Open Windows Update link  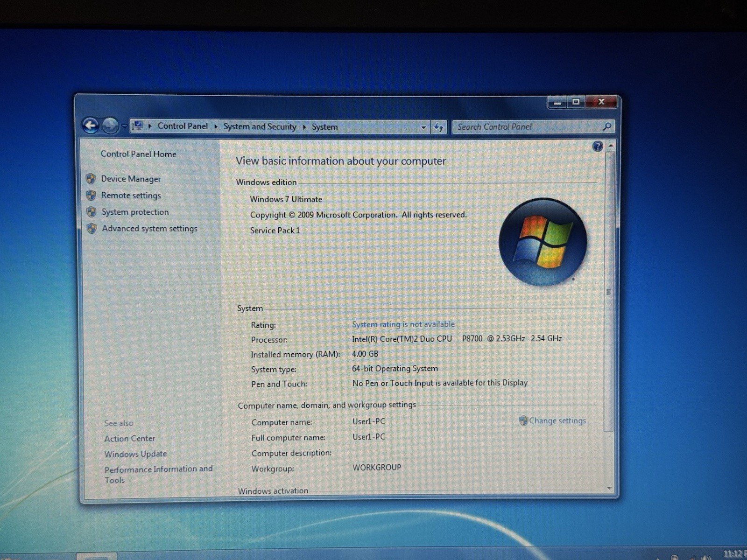point(136,454)
